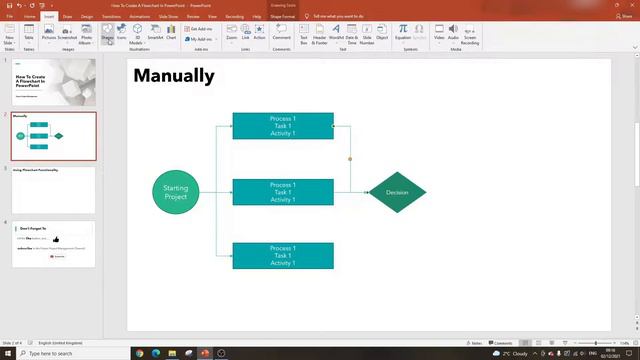Open the File menu tab
This screenshot has height=360, width=640.
coord(9,17)
